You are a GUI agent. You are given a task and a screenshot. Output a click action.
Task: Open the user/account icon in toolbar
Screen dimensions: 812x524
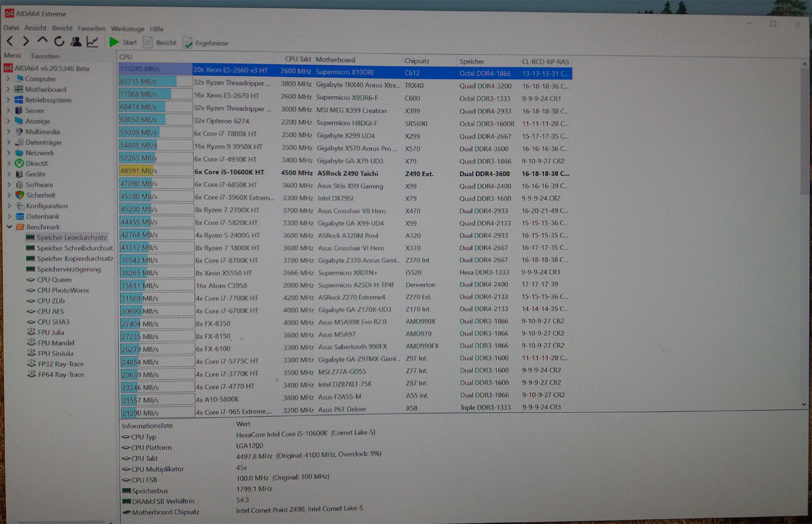click(76, 42)
